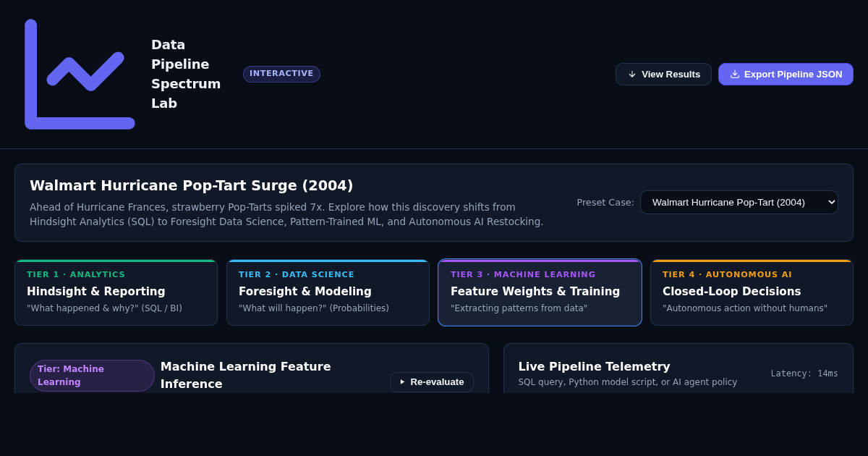Click the INTERACTIVE badge
Viewport: 868px width, 456px height.
coord(281,74)
